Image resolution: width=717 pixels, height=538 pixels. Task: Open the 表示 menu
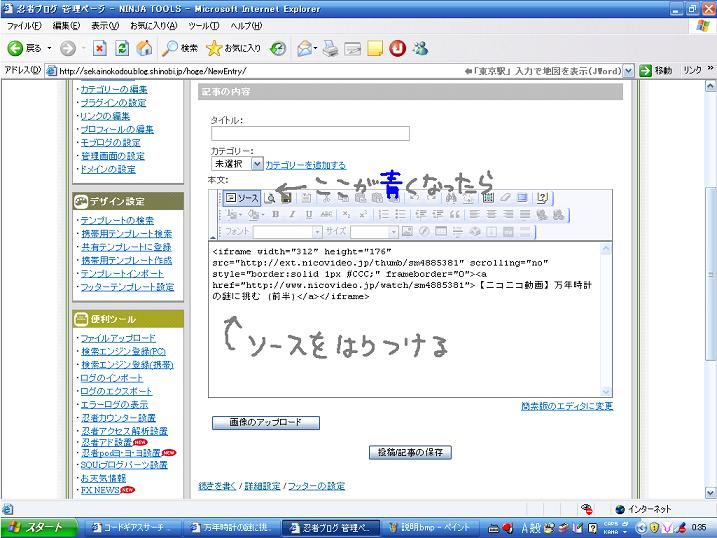(105, 26)
